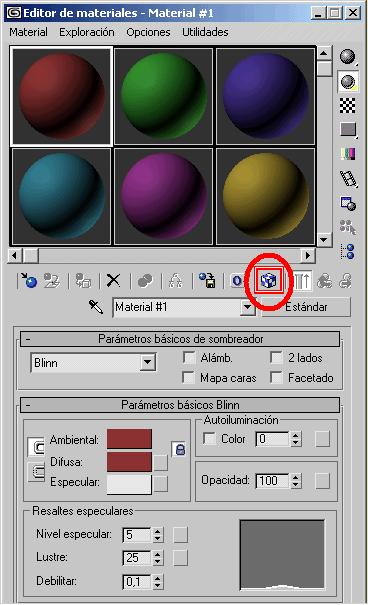Viewport: 368px width, 605px height.
Task: Select the purple-blue sphere sample slot
Action: (x=265, y=96)
